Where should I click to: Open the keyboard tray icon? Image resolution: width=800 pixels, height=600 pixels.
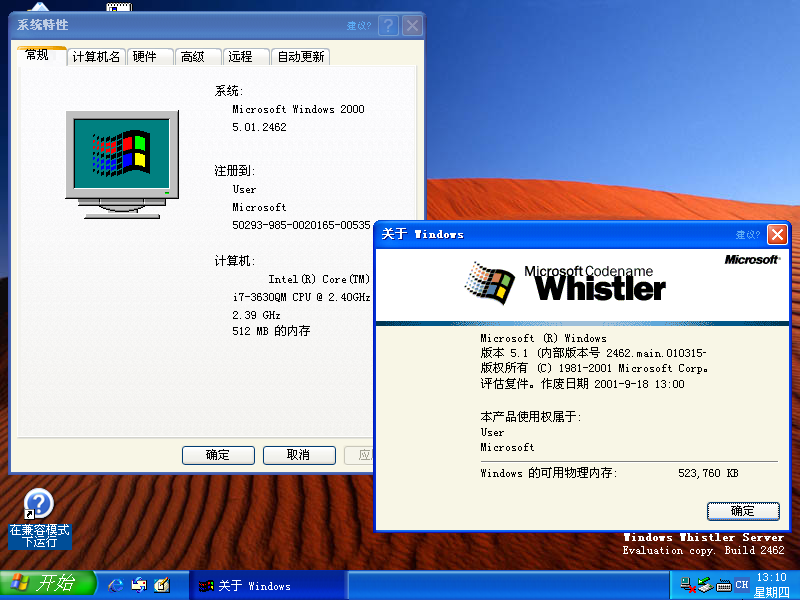(723, 586)
